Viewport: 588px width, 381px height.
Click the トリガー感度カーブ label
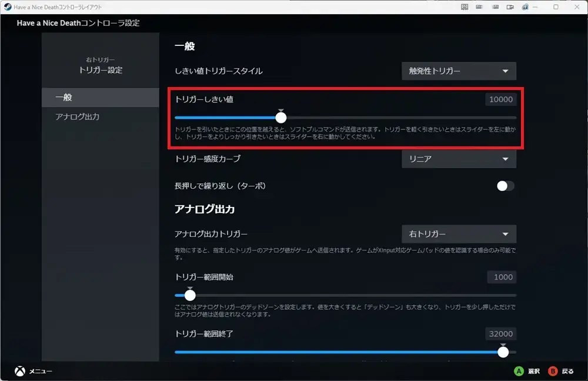click(208, 159)
